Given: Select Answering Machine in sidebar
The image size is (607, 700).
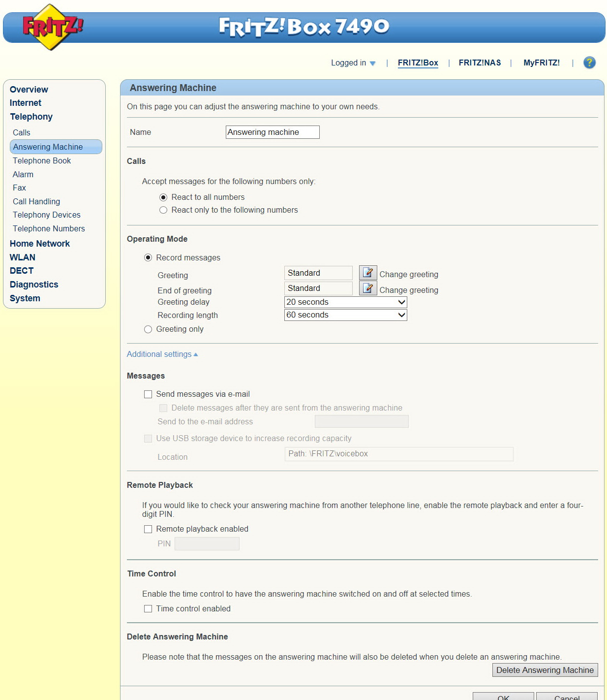Looking at the screenshot, I should click(x=56, y=147).
